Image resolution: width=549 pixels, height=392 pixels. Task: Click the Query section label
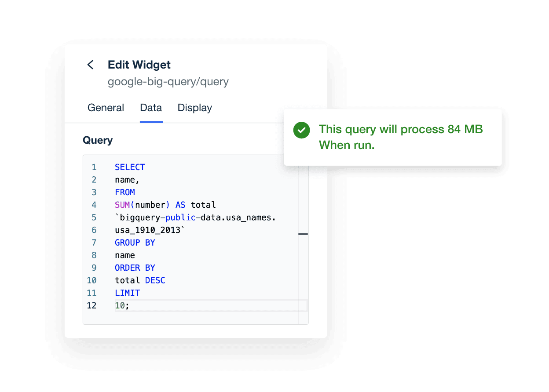tap(97, 140)
